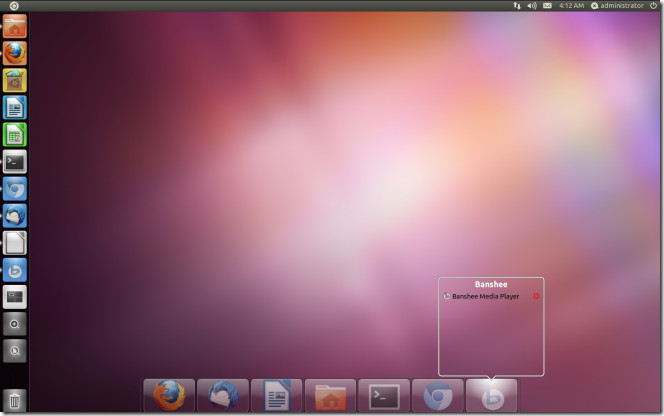Screen dimensions: 664x416
Task: Open Banshee from the left launcher
Action: pyautogui.click(x=15, y=270)
